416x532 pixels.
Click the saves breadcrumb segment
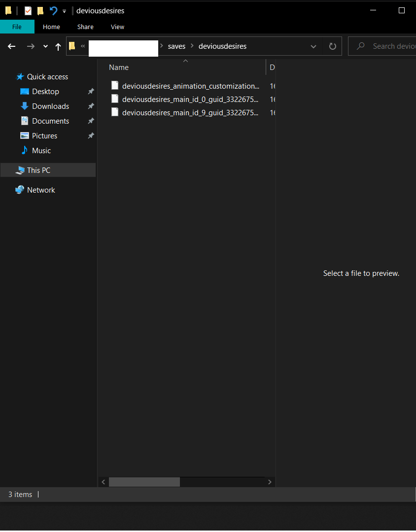[x=176, y=46]
